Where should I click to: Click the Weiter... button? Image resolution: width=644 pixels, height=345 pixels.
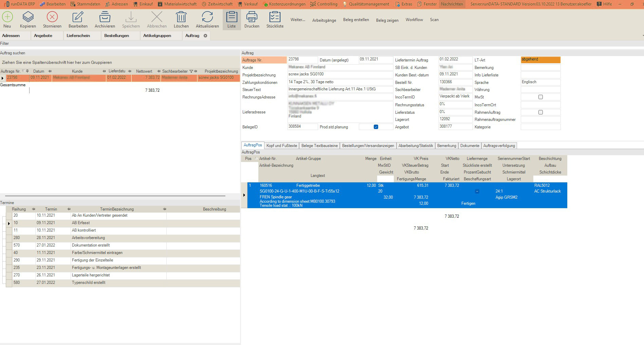(x=298, y=20)
